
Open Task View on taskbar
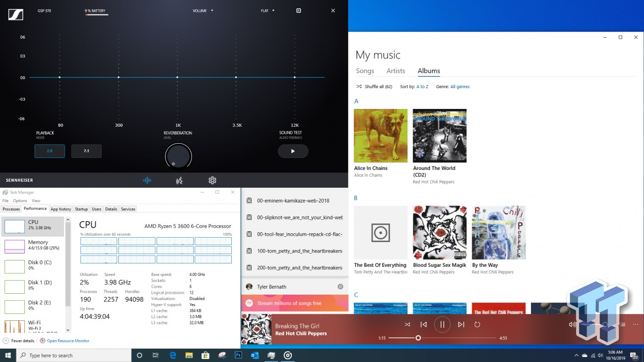tap(156, 355)
